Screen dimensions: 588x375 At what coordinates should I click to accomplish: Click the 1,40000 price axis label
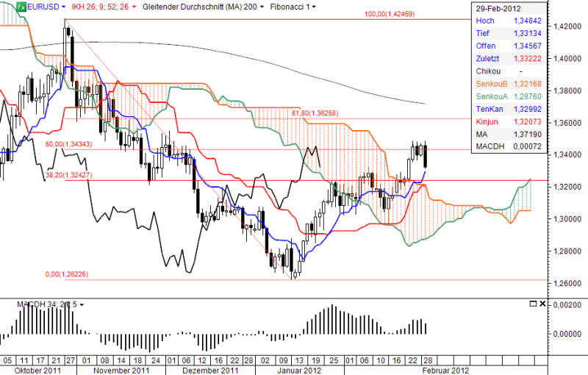pyautogui.click(x=567, y=59)
